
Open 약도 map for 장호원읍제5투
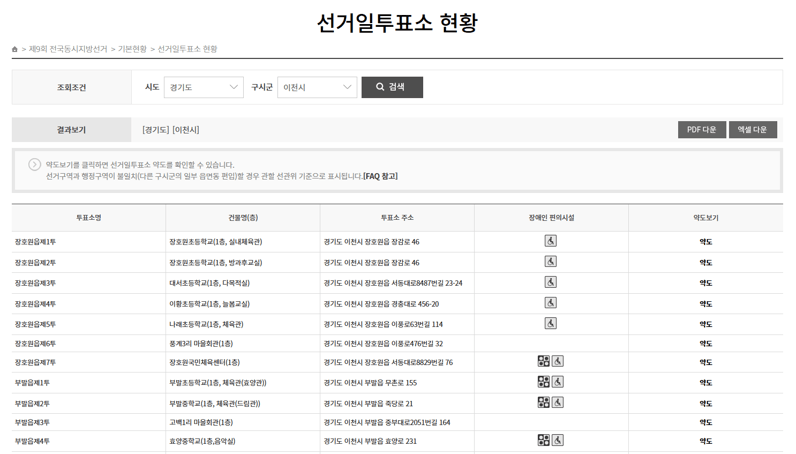tap(706, 325)
